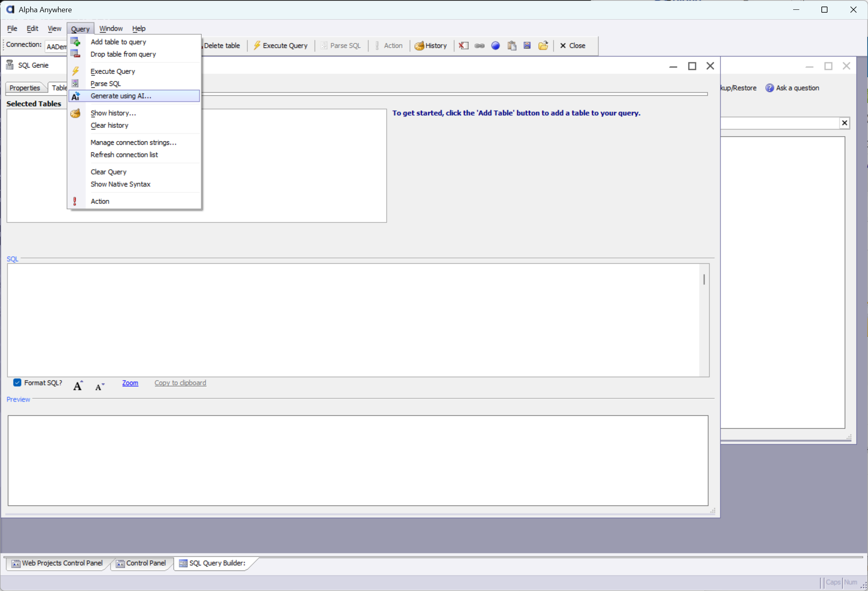This screenshot has width=868, height=591.
Task: Open the File menu
Action: pyautogui.click(x=12, y=28)
